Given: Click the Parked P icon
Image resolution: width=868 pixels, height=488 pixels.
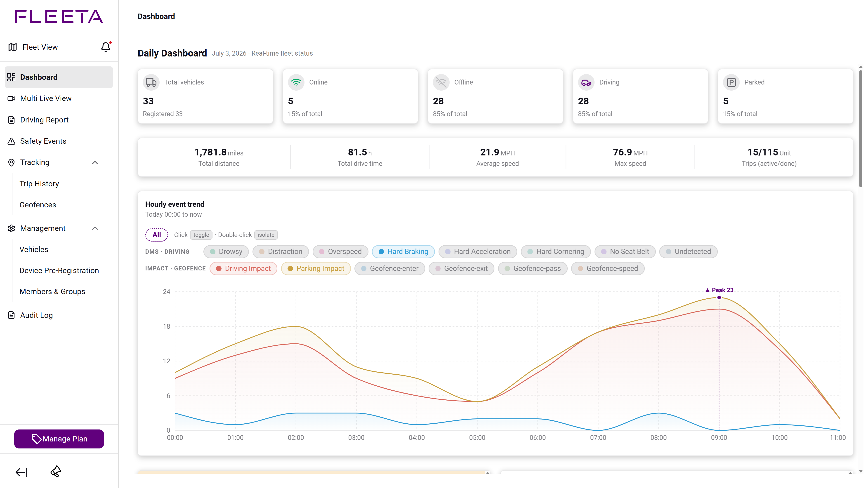Looking at the screenshot, I should (x=731, y=82).
